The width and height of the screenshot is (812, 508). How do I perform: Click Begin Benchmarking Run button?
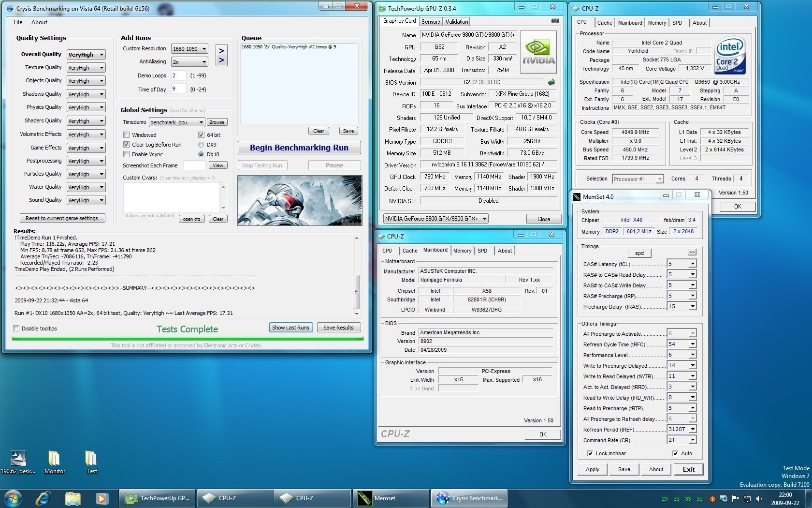[299, 148]
